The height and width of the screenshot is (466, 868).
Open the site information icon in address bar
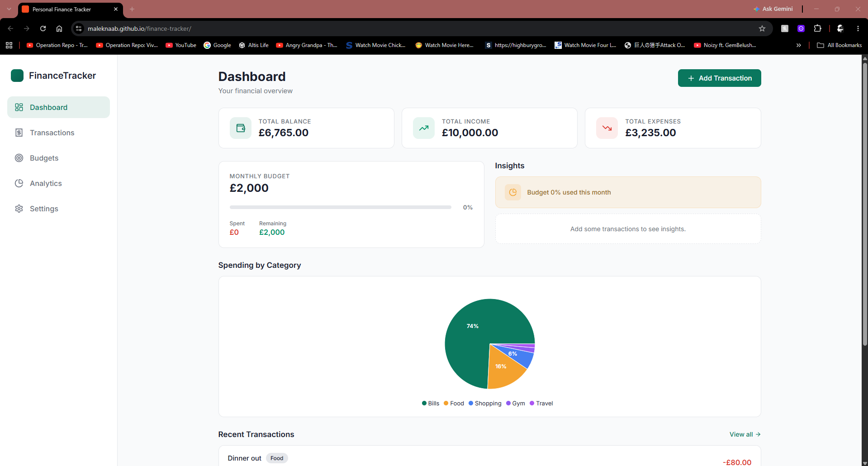click(79, 29)
